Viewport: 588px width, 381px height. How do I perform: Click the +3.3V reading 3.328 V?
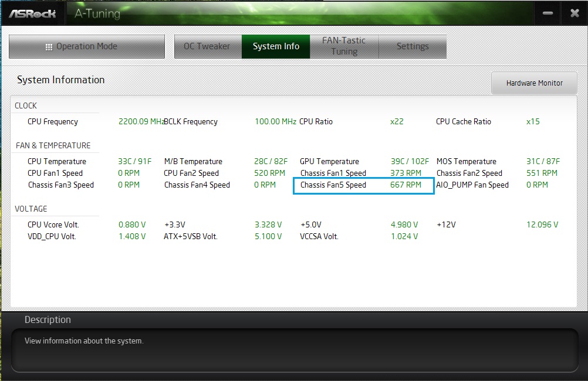268,224
